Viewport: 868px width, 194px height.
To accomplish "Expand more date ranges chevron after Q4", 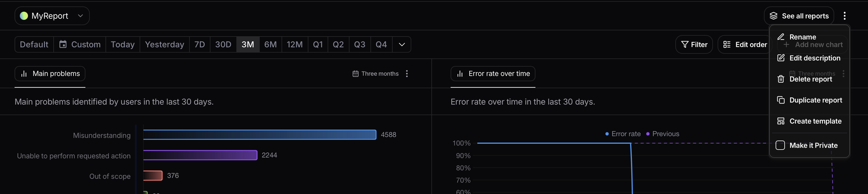I will coord(402,44).
